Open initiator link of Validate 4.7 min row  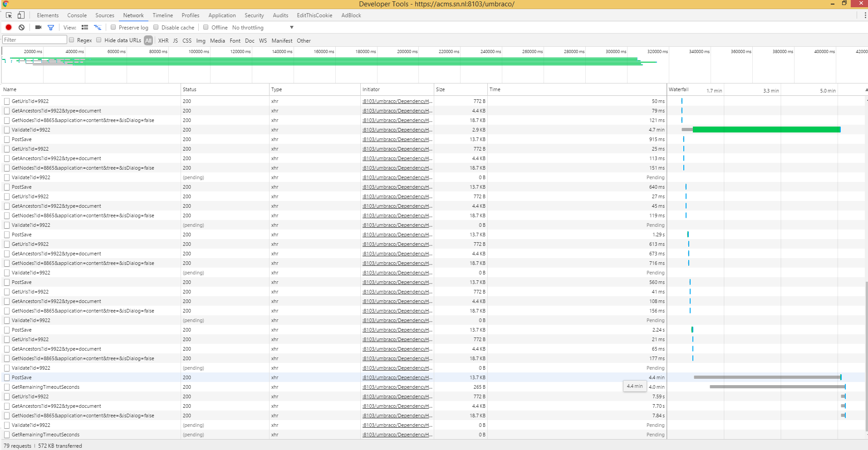click(397, 130)
